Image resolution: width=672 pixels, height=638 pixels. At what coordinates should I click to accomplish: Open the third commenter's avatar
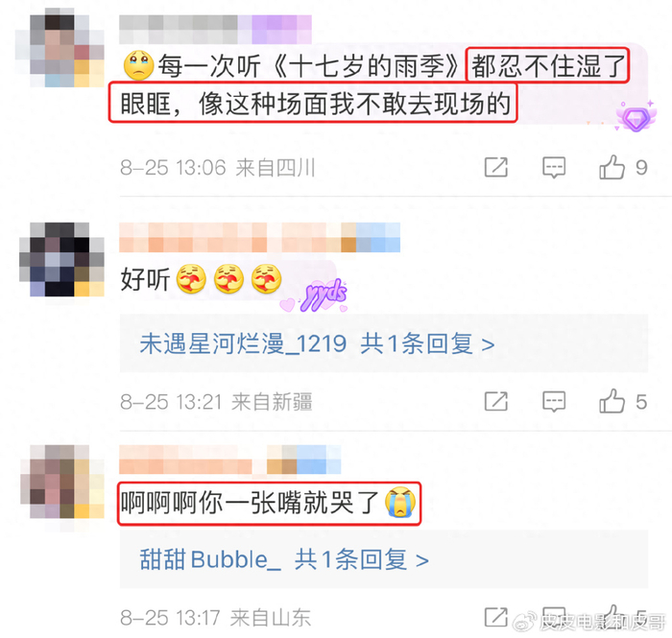[62, 482]
